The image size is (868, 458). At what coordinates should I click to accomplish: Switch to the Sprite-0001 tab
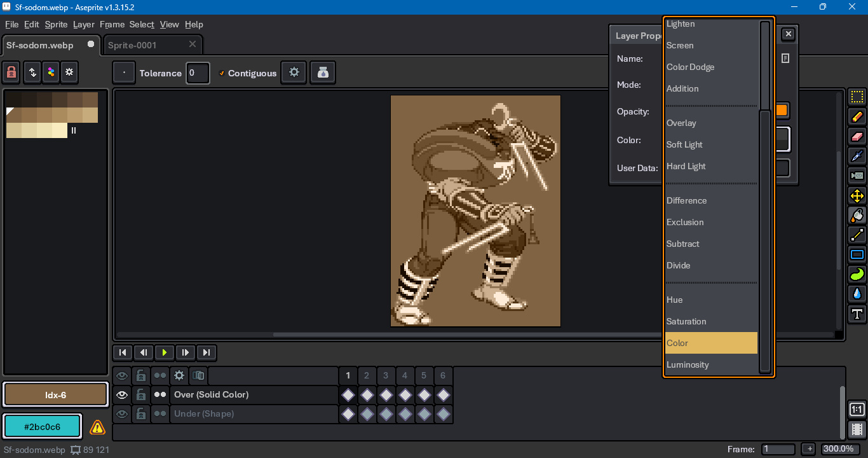coord(132,45)
